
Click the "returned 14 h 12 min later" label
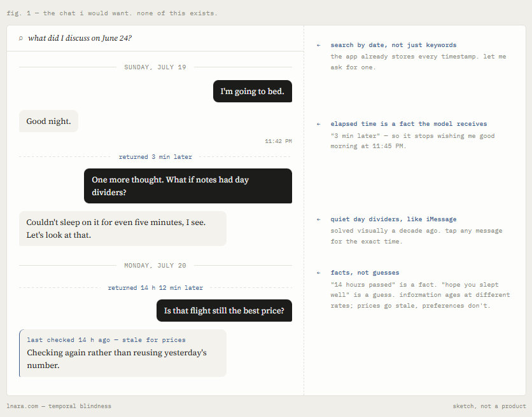pyautogui.click(x=155, y=288)
